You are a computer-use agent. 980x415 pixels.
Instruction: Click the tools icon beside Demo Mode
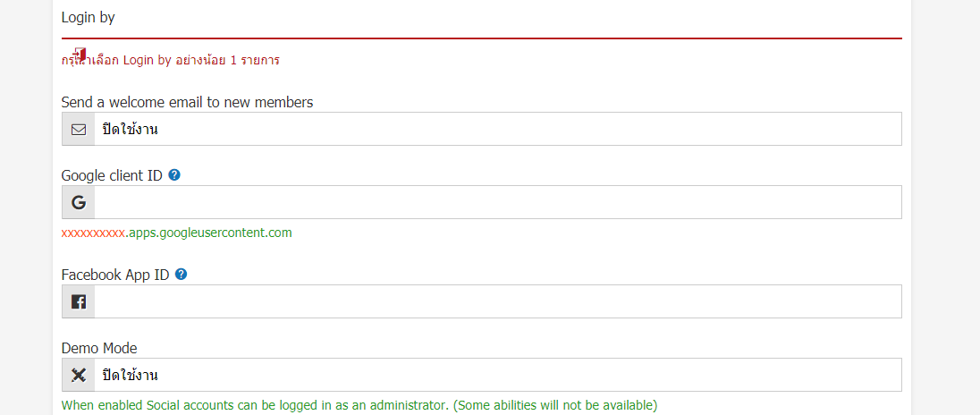pyautogui.click(x=79, y=375)
